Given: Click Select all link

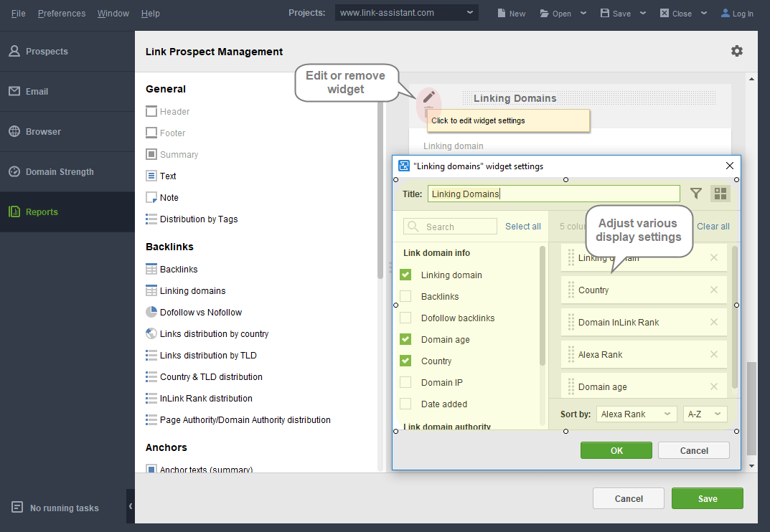Looking at the screenshot, I should point(523,227).
